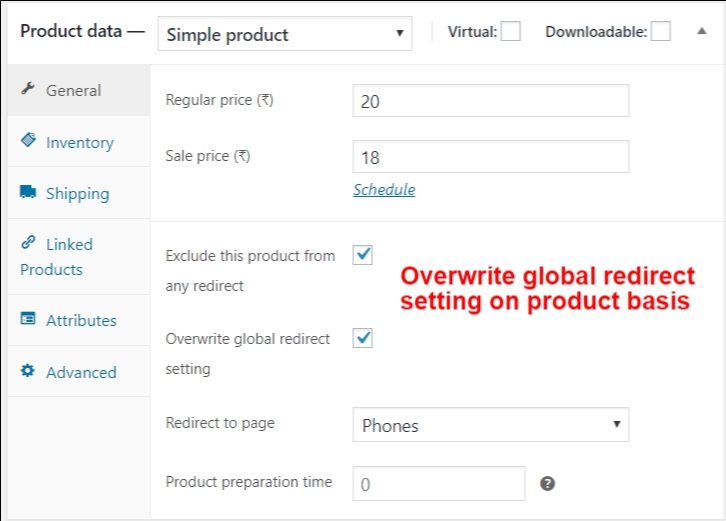Go to the Advanced tab label
The height and width of the screenshot is (521, 726).
tap(81, 372)
